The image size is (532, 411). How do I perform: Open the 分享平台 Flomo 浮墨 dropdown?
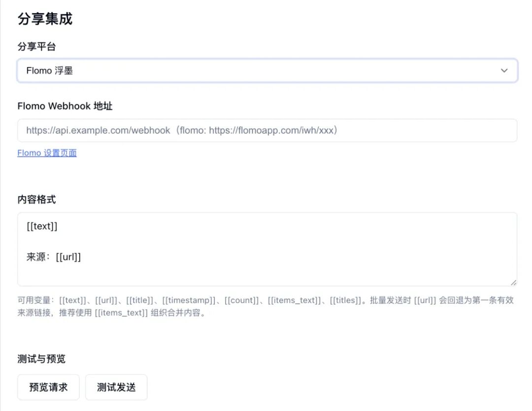tap(267, 70)
